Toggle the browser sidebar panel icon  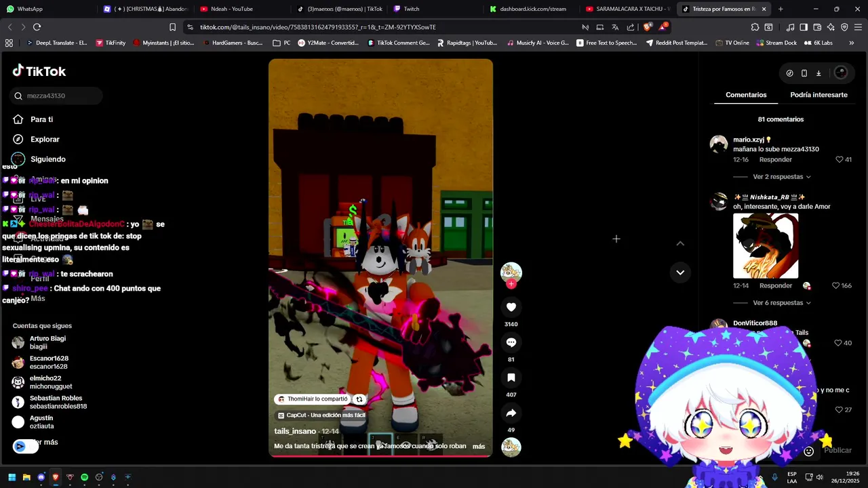804,27
